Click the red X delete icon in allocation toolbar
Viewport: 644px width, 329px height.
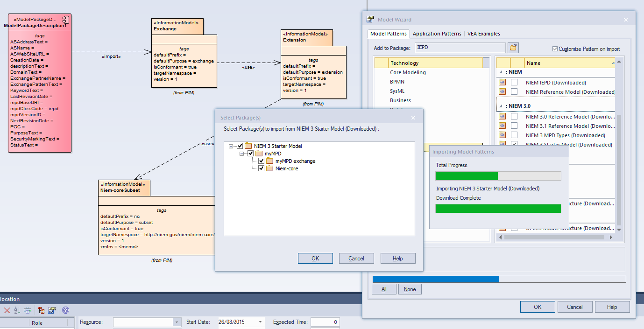[x=7, y=310]
